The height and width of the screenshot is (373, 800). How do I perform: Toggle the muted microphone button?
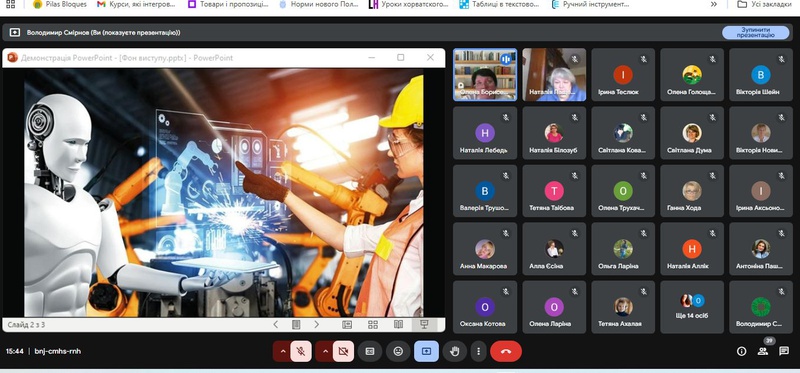301,352
